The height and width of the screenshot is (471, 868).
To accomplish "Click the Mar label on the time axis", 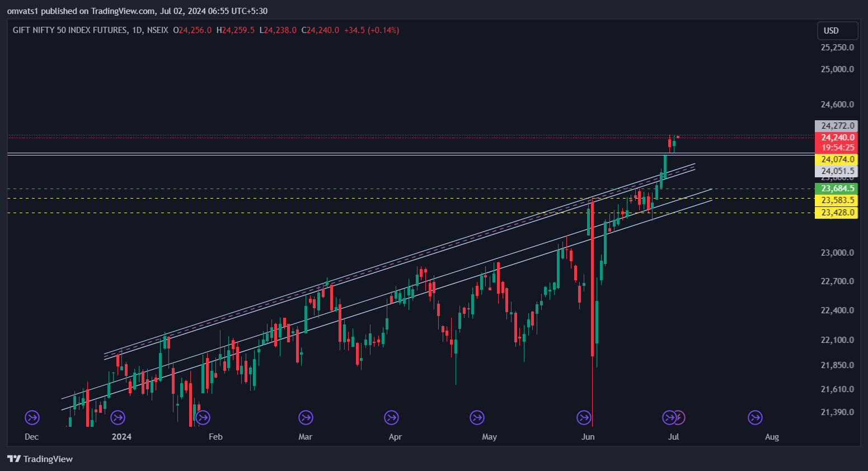I will tap(306, 437).
